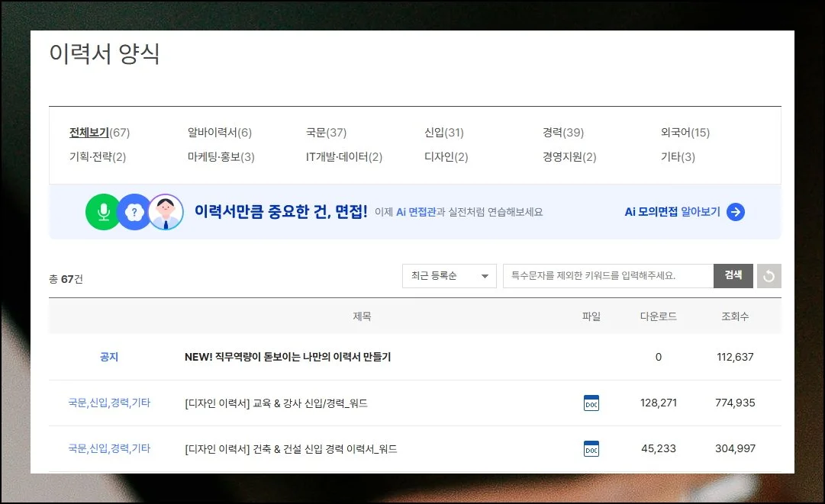
Task: Click the AI interviewer avatar icon
Action: click(x=166, y=212)
